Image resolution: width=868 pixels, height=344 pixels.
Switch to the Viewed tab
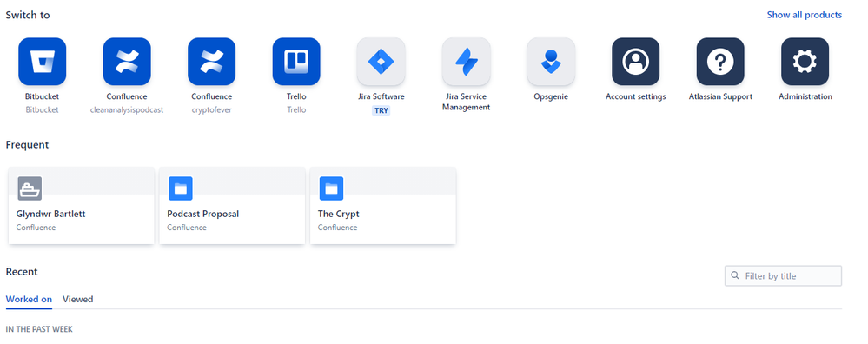pyautogui.click(x=77, y=299)
